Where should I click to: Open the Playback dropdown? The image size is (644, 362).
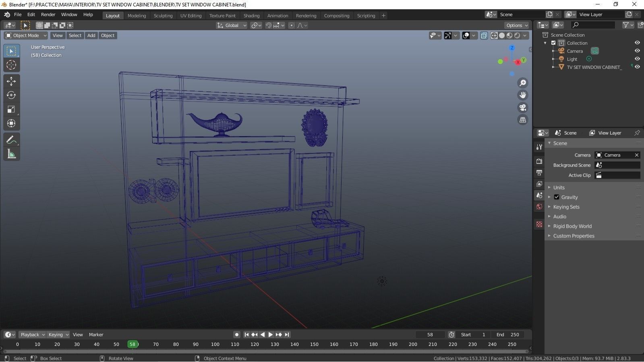click(33, 335)
